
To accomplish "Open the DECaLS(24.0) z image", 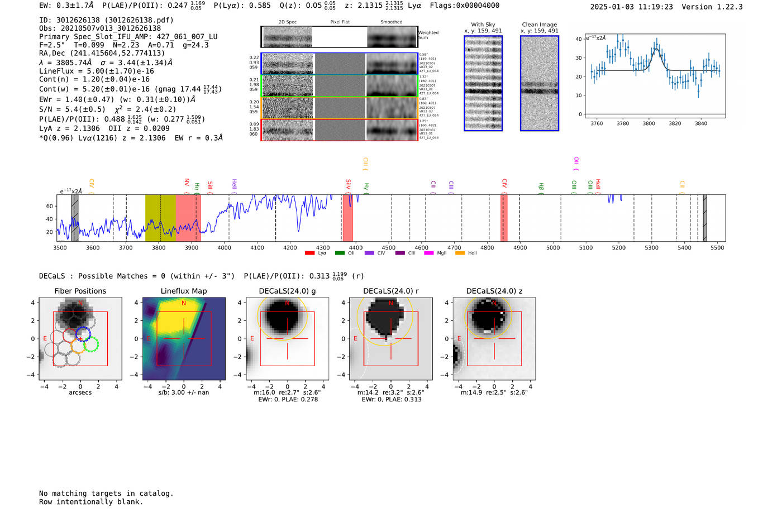I will [494, 339].
